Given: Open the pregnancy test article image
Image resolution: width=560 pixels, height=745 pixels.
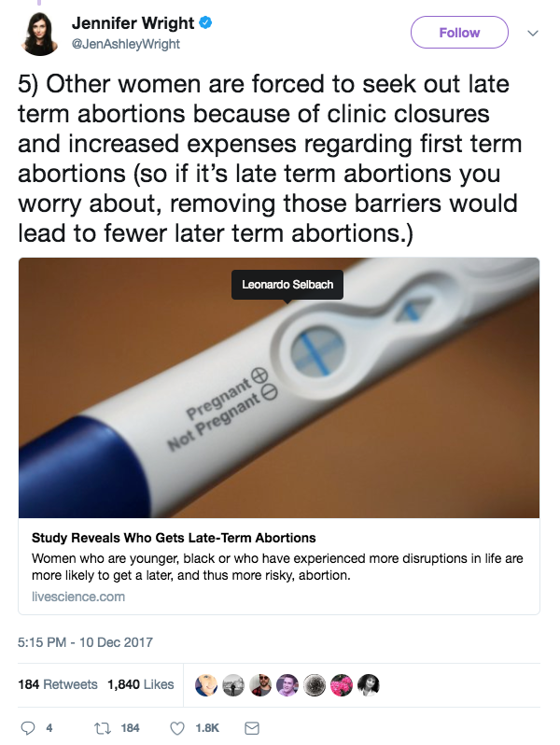Looking at the screenshot, I should point(279,387).
